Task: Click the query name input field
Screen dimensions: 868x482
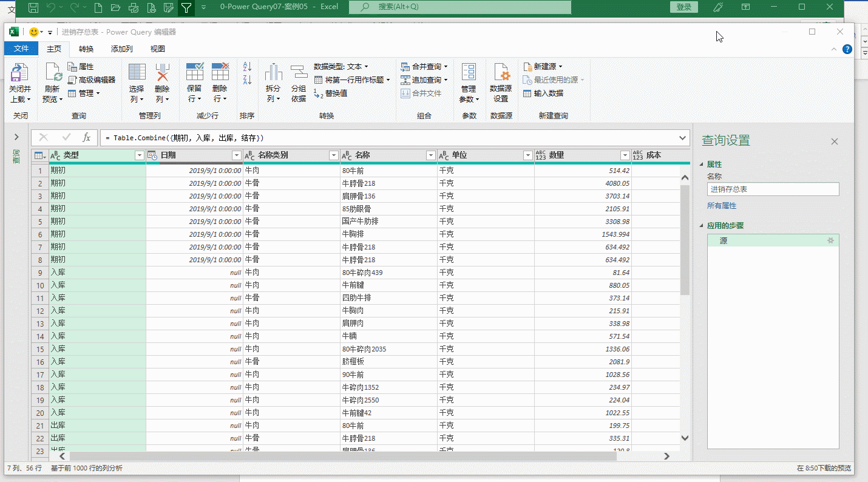Action: tap(773, 189)
